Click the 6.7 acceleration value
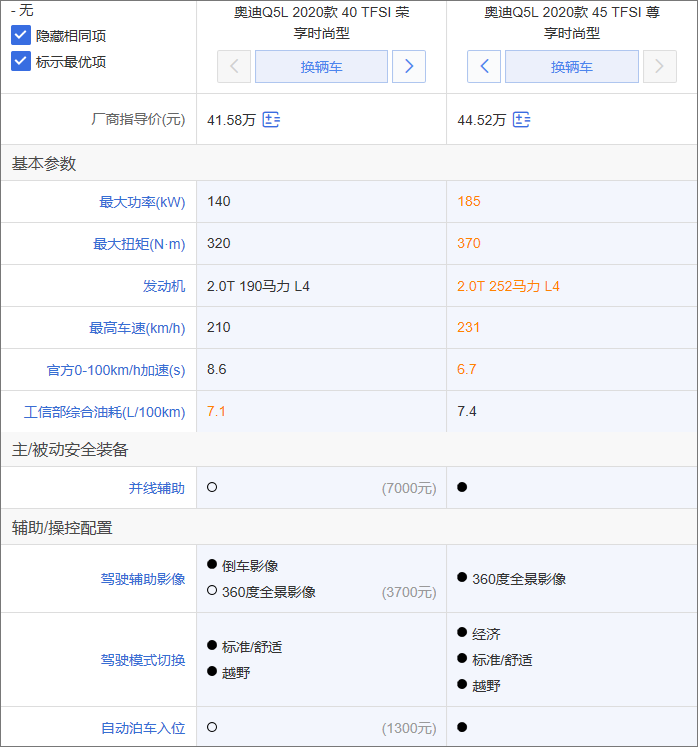 point(466,369)
